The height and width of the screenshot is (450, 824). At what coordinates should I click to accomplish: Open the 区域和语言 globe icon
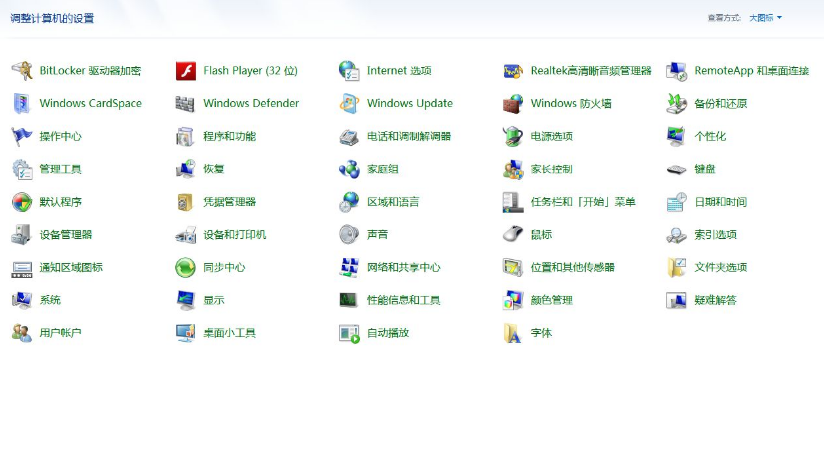click(x=349, y=202)
